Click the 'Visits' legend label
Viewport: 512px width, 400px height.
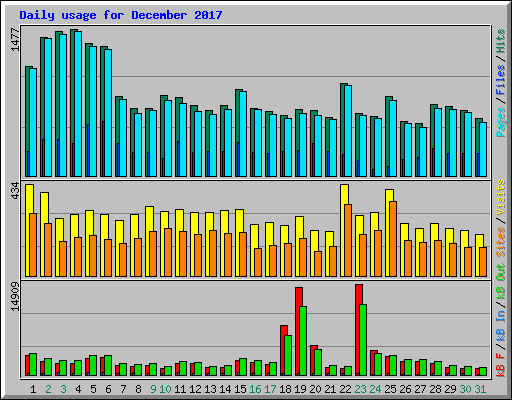(x=501, y=197)
